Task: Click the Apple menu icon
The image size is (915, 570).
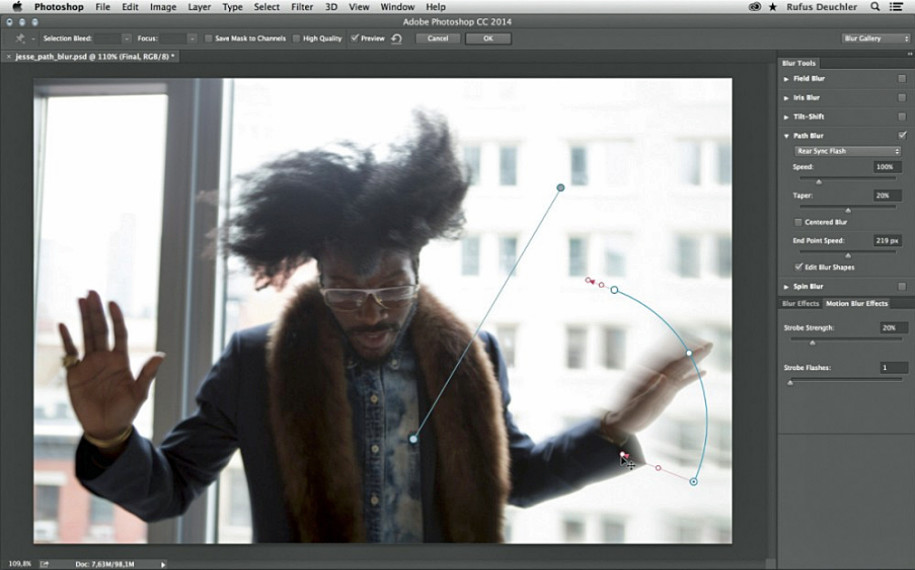Action: point(16,7)
